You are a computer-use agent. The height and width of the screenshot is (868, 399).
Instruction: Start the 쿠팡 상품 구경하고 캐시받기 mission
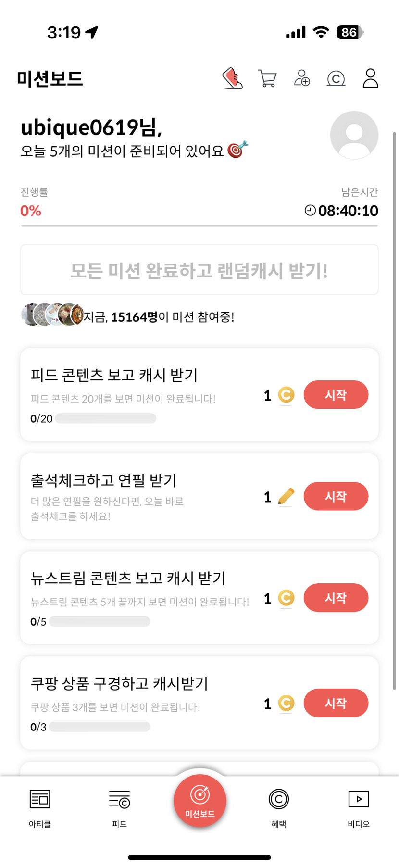(x=336, y=703)
